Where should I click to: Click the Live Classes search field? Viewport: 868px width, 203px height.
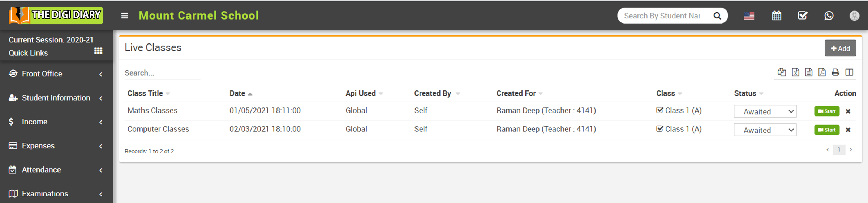coord(162,73)
